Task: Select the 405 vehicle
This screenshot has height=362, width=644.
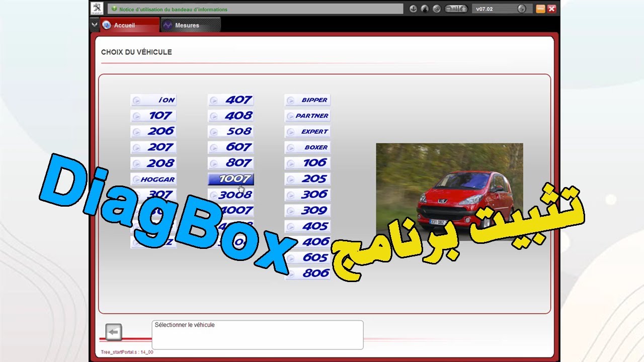Action: coord(307,226)
